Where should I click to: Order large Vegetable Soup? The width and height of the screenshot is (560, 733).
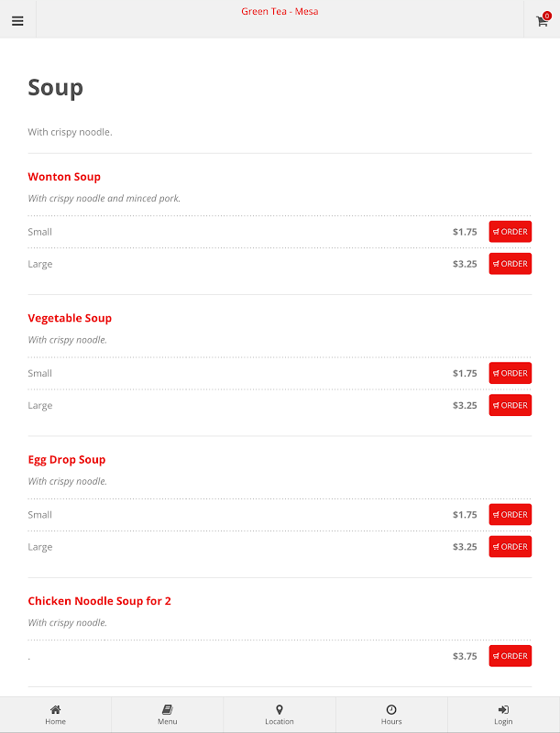510,405
